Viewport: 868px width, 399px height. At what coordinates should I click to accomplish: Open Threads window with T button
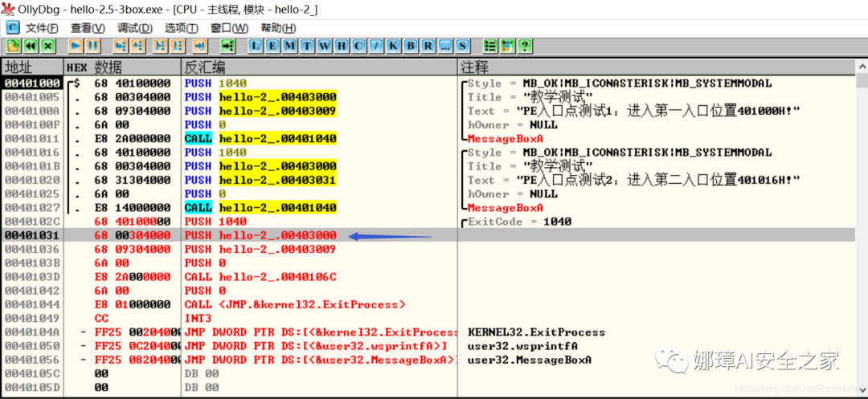tap(307, 46)
